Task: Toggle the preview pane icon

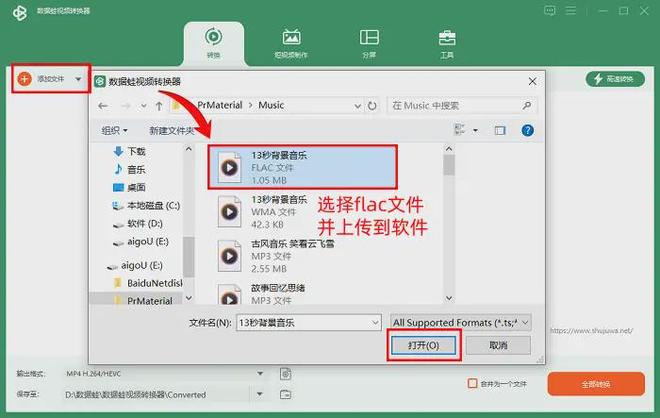Action: coord(500,130)
